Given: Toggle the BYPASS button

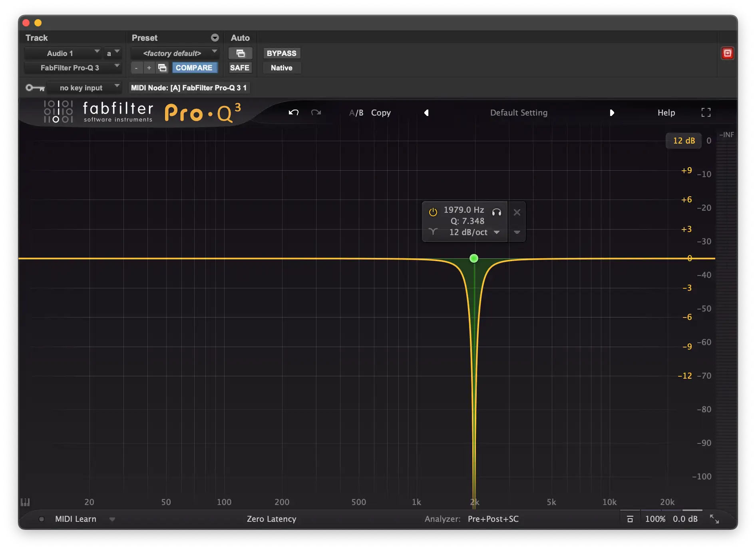Looking at the screenshot, I should point(281,53).
